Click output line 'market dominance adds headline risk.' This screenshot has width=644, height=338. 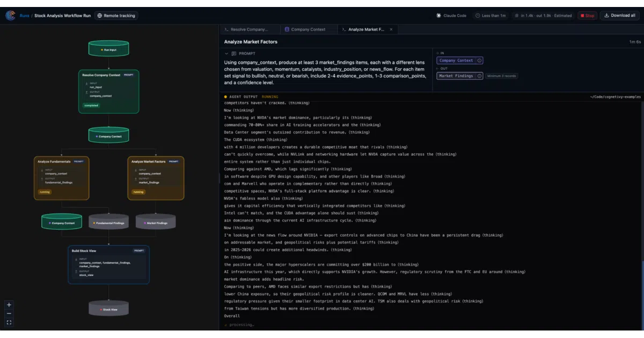click(x=265, y=279)
